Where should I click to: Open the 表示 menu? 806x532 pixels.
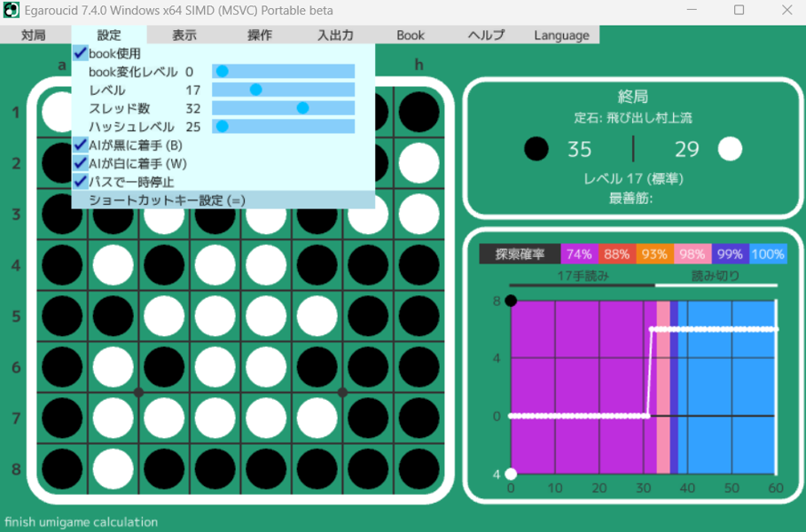click(184, 35)
